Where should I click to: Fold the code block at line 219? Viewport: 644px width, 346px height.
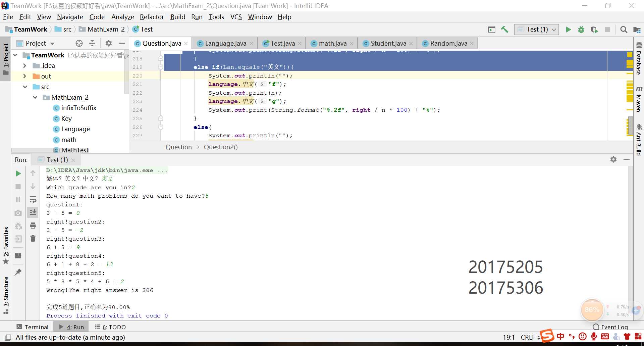161,67
